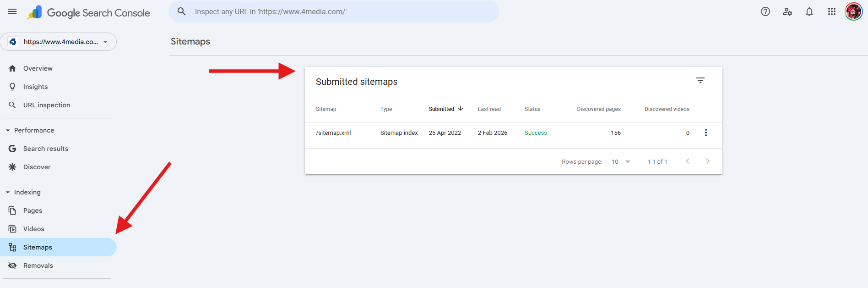Viewport: 868px width, 288px height.
Task: Open URL inspection page
Action: 46,105
